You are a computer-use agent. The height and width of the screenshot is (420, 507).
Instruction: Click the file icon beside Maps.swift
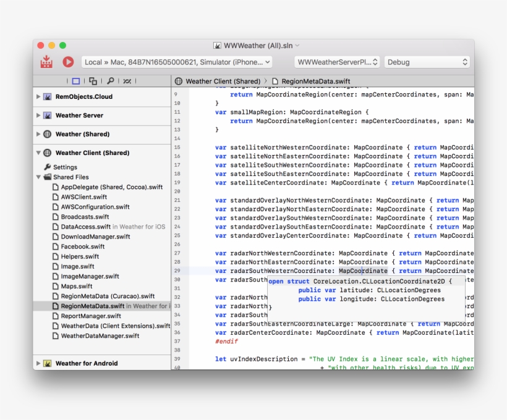56,286
